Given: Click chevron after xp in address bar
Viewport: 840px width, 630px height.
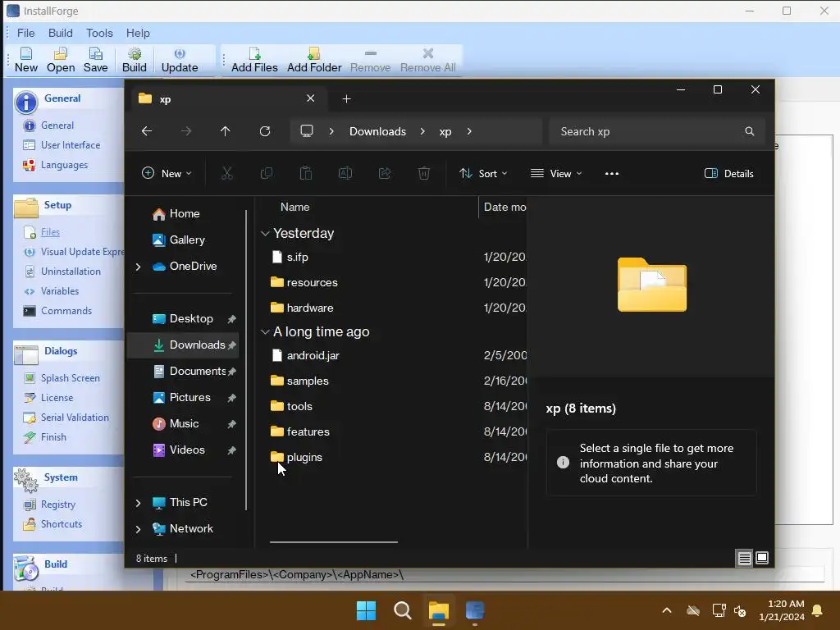Looking at the screenshot, I should [x=469, y=131].
